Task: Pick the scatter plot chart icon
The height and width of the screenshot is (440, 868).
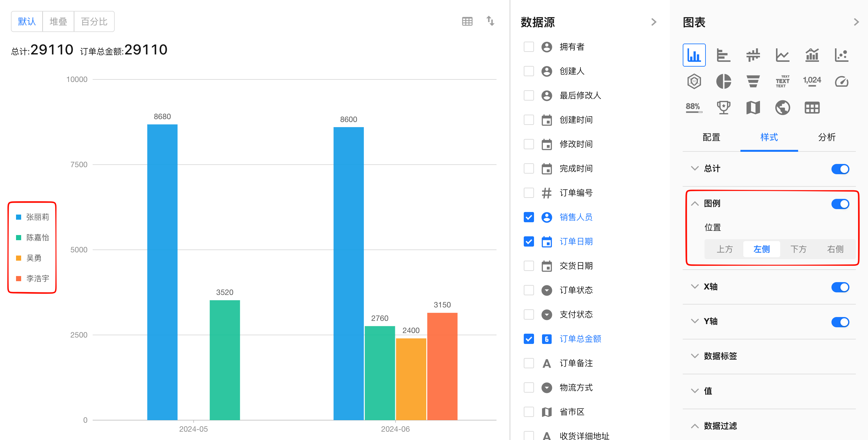Action: point(841,55)
